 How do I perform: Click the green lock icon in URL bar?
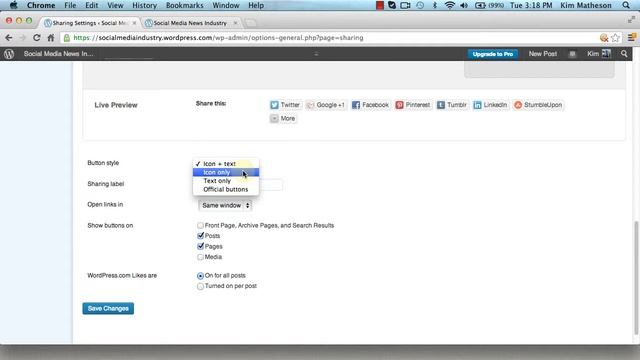click(67, 38)
